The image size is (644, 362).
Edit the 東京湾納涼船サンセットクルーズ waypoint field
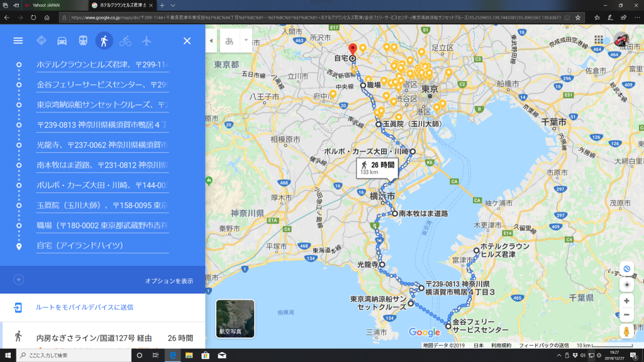pyautogui.click(x=103, y=105)
